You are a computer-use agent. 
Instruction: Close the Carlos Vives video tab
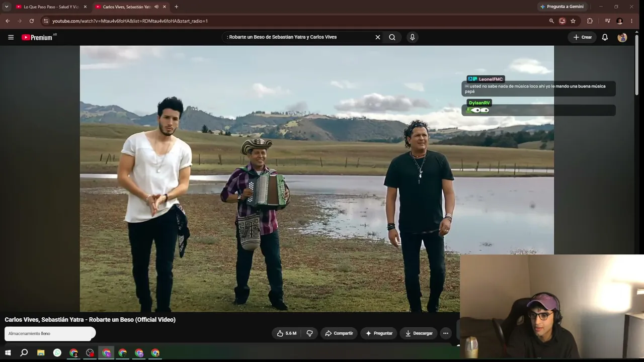pos(164,7)
